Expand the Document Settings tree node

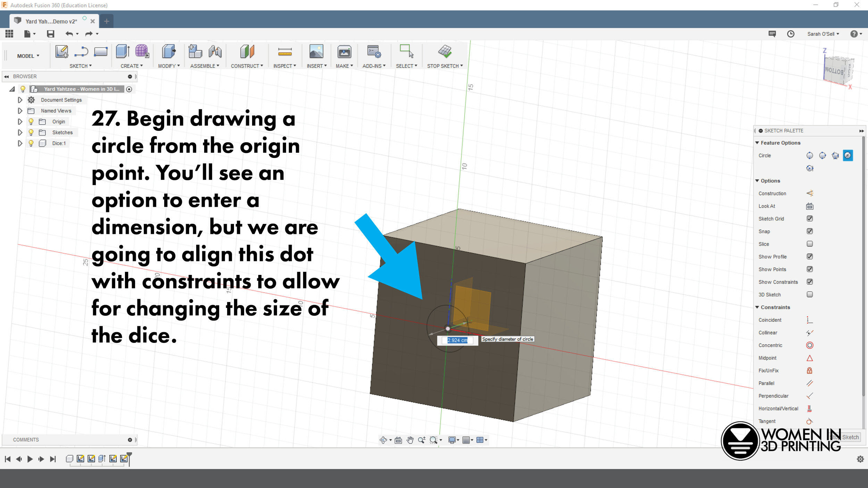point(20,100)
